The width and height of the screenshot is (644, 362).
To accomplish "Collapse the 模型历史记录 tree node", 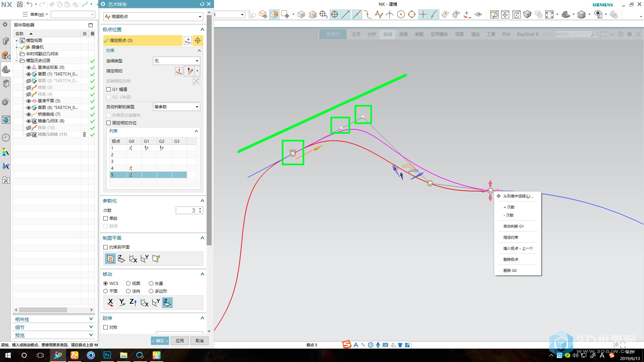I will 16,61.
